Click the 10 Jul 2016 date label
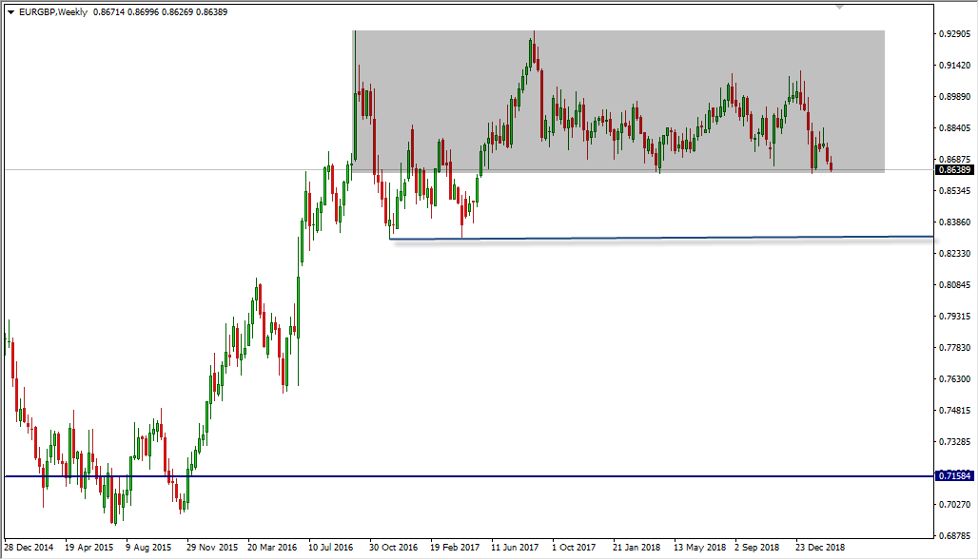 (x=331, y=547)
